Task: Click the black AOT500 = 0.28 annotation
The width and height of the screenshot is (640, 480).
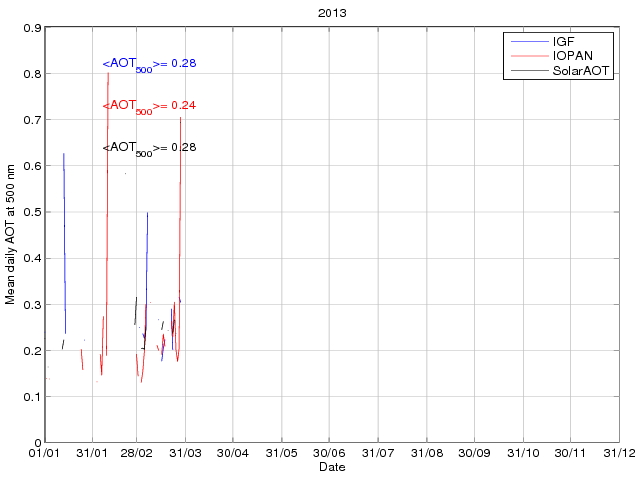Action: 149,148
